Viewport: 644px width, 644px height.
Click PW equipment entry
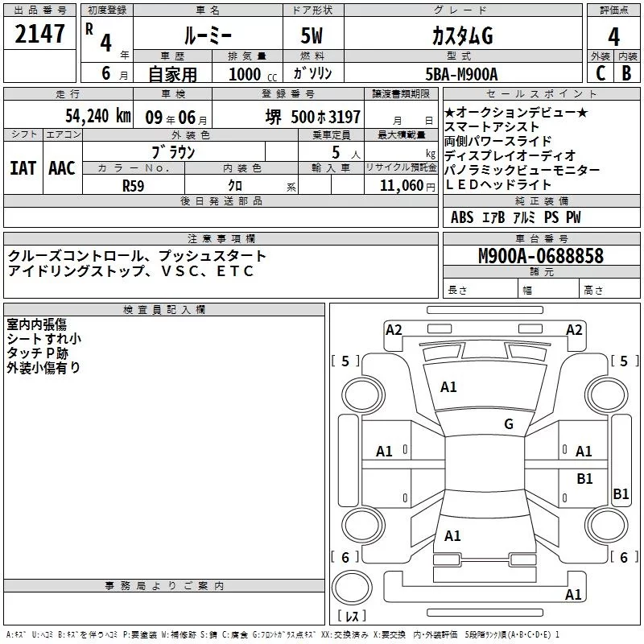point(574,217)
